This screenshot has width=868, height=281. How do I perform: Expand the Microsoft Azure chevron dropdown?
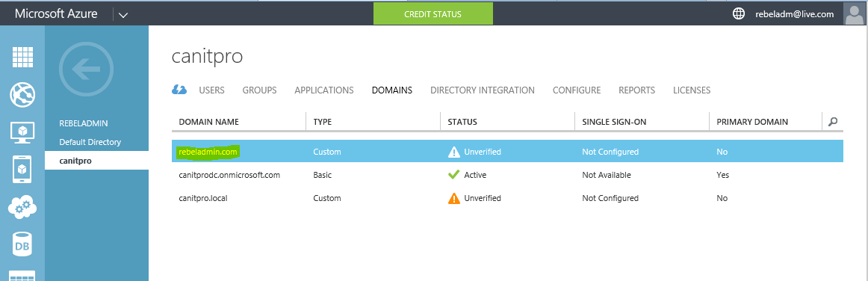point(123,15)
